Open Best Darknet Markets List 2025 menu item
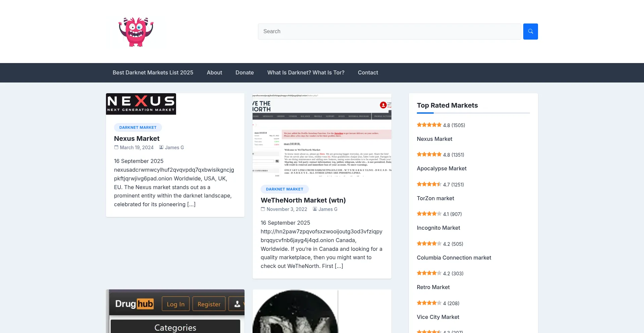The width and height of the screenshot is (644, 333). (x=153, y=73)
